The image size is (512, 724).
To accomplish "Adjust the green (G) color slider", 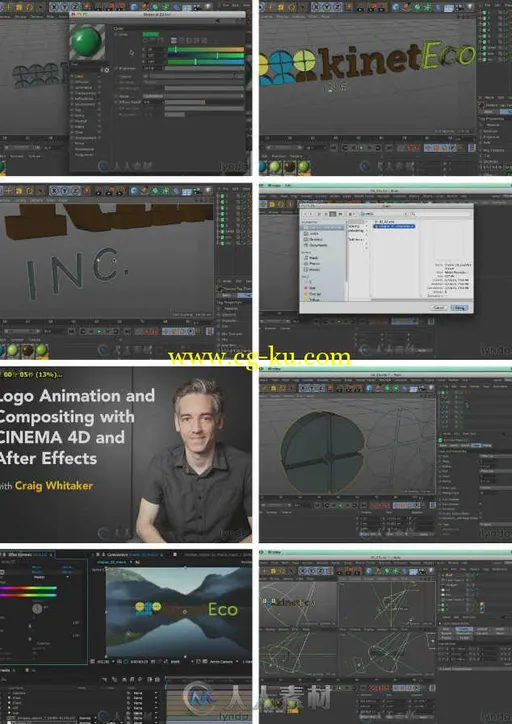I will point(205,55).
